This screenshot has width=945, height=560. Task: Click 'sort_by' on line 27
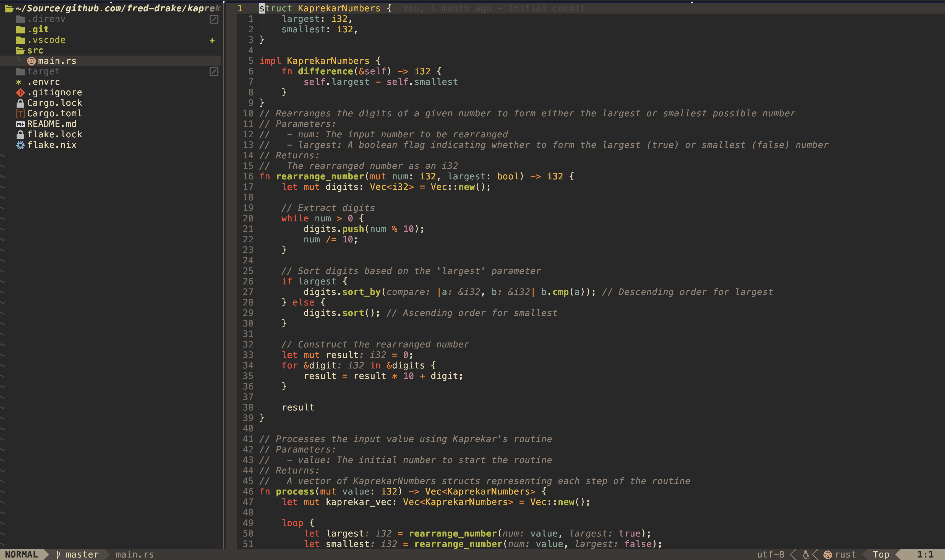361,292
